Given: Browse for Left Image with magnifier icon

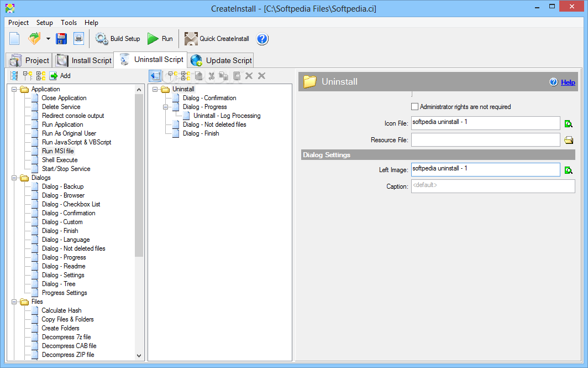Looking at the screenshot, I should coord(569,170).
